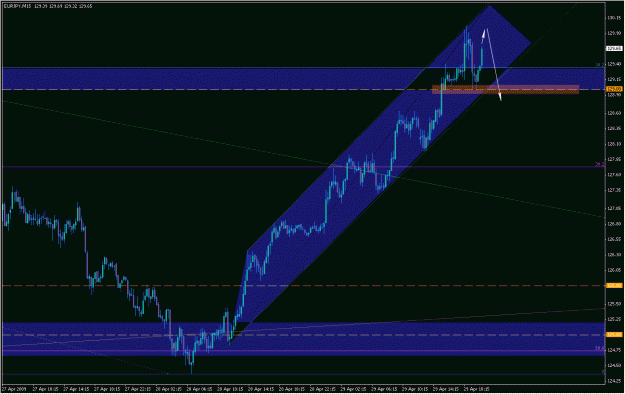Click the 27 Apr 2009 time axis label

point(14,389)
